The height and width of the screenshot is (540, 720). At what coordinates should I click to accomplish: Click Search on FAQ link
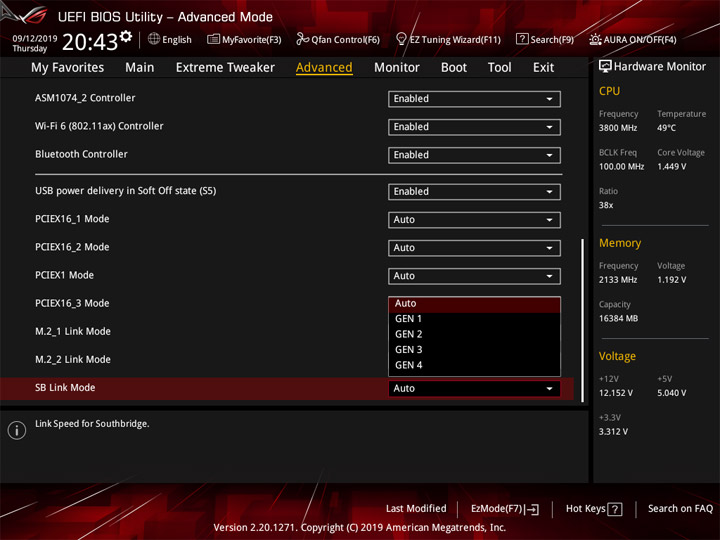(x=680, y=509)
